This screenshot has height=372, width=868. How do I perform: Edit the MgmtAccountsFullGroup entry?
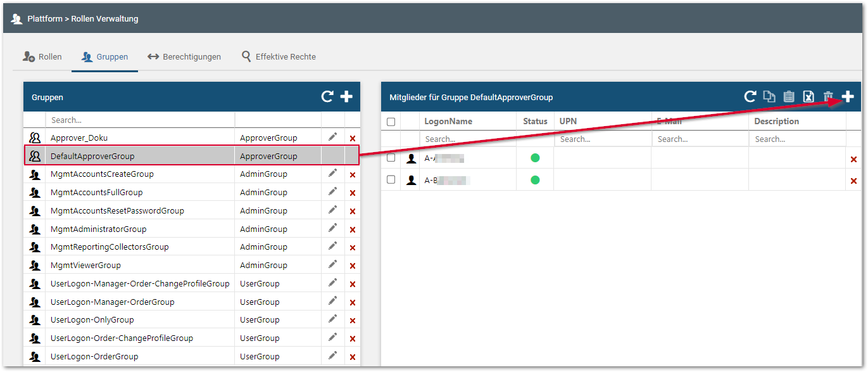point(332,191)
